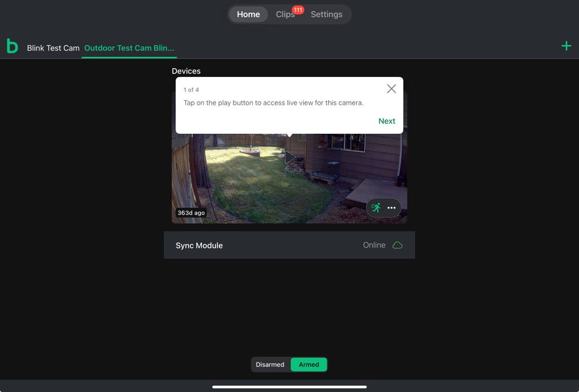The width and height of the screenshot is (579, 392).
Task: Go to the Settings tab
Action: click(326, 15)
